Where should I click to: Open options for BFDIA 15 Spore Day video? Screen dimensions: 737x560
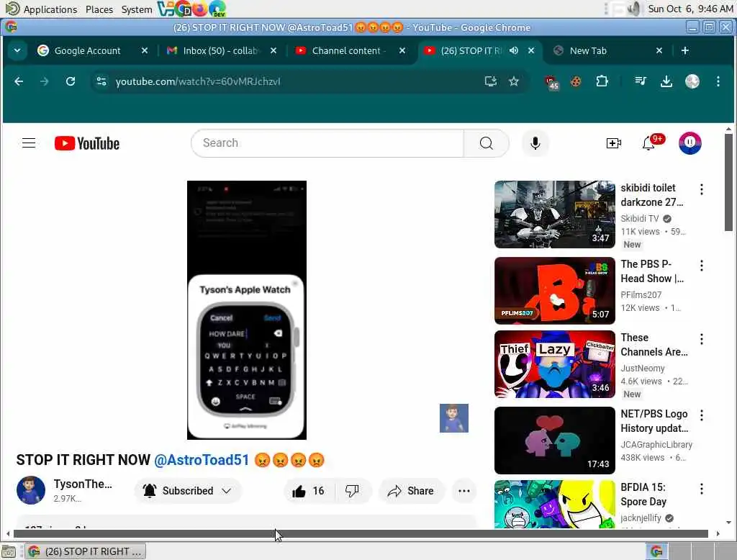click(701, 489)
